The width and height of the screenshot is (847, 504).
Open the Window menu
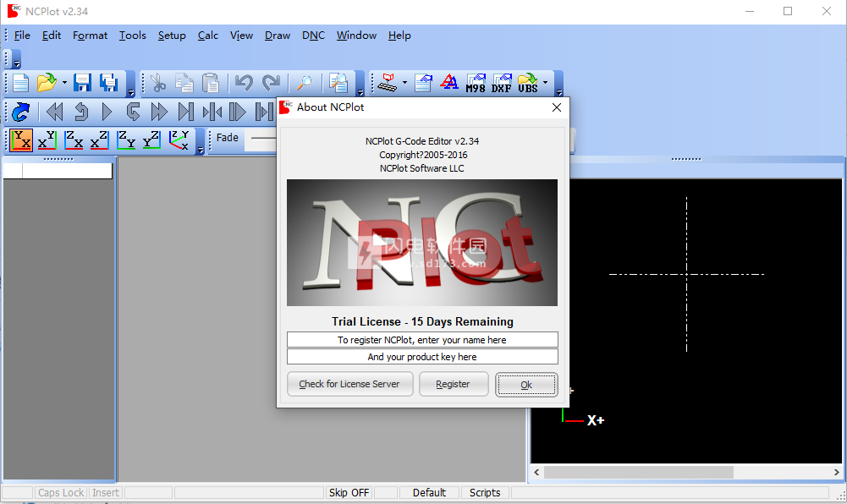pos(356,36)
